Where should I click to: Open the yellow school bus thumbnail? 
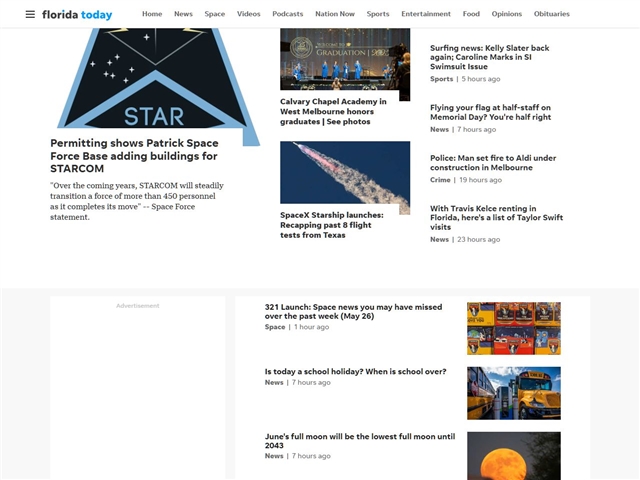pyautogui.click(x=514, y=393)
